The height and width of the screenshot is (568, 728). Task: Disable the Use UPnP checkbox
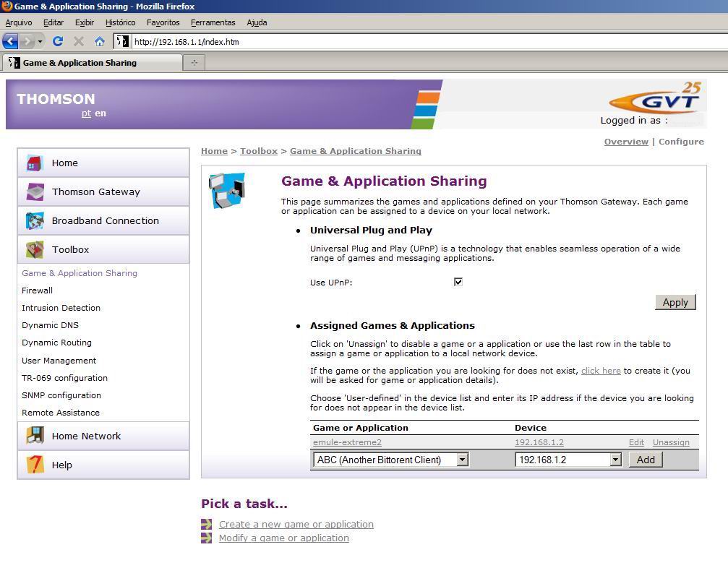[458, 282]
